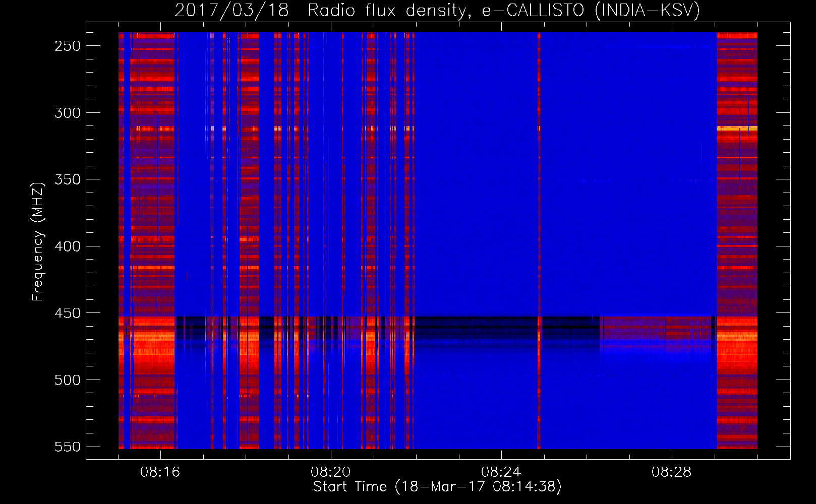Select the 450 frequency tick label
This screenshot has width=816, height=504.
click(x=68, y=313)
